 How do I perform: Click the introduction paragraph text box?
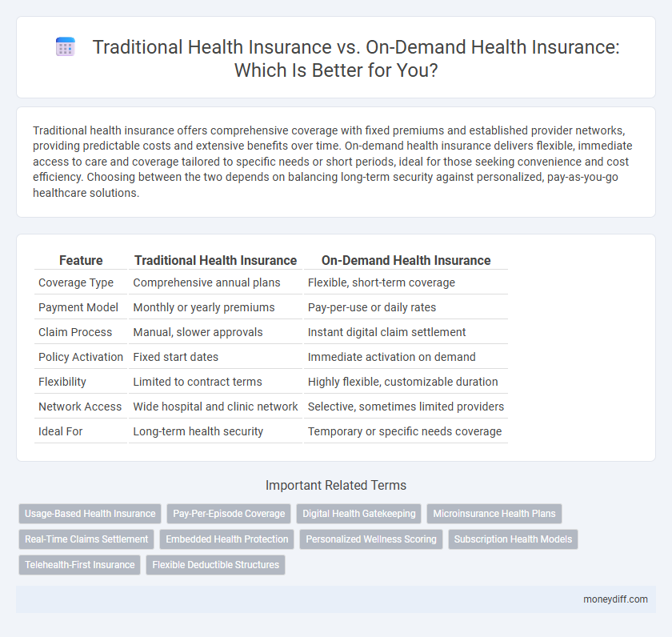[336, 162]
